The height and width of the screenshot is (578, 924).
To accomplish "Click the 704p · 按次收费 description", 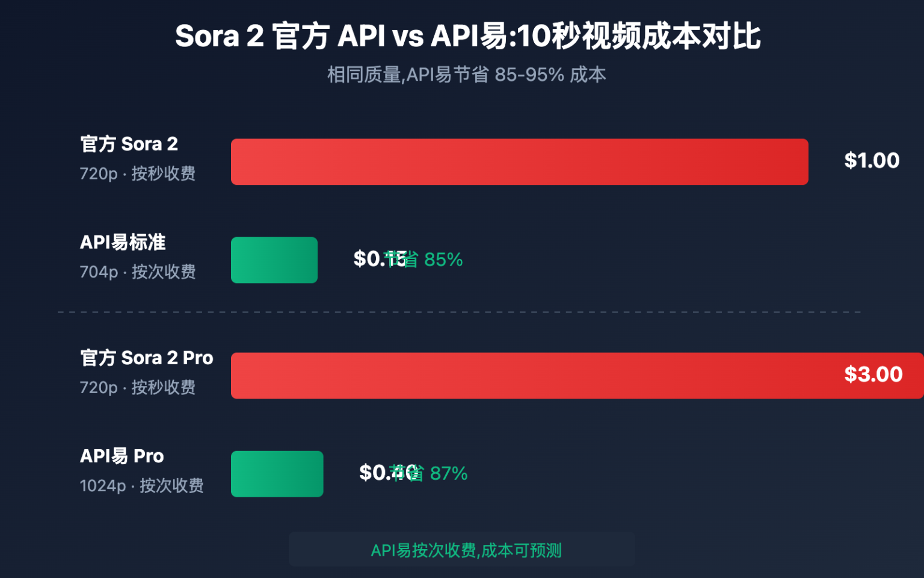I will pos(137,272).
